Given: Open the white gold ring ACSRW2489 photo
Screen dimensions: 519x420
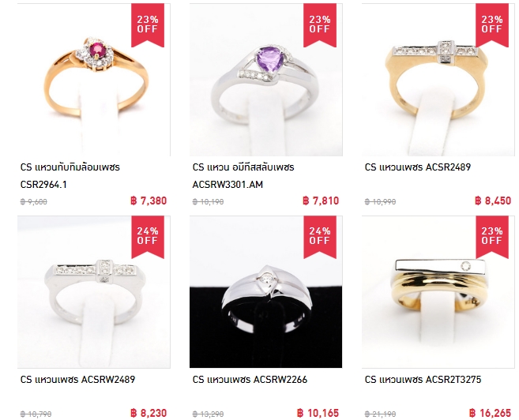Looking at the screenshot, I should tap(94, 291).
